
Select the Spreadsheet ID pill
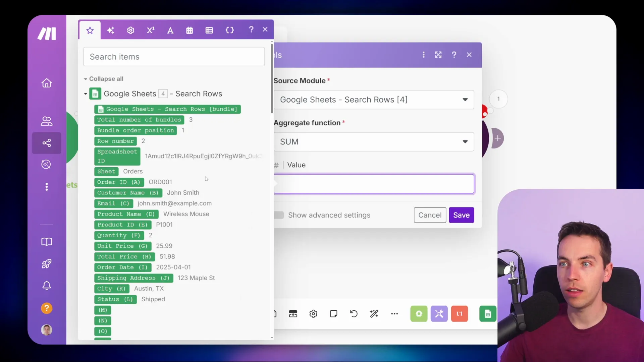[117, 156]
